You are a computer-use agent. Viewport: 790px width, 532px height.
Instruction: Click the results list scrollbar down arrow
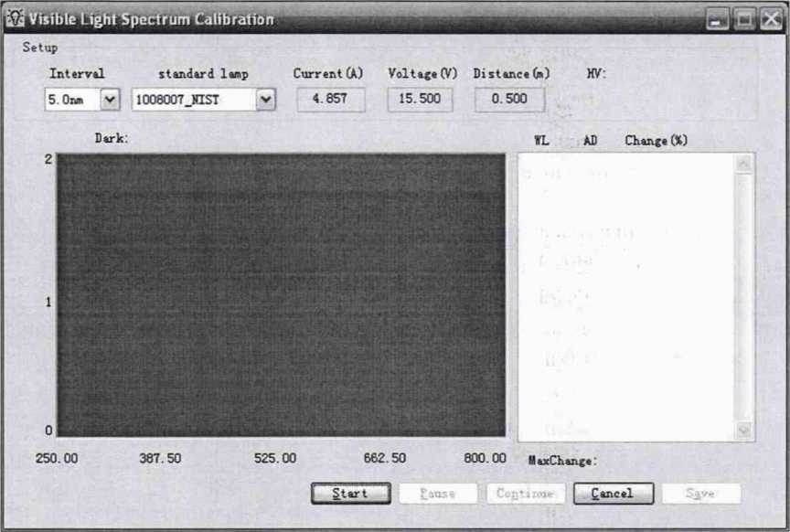743,431
